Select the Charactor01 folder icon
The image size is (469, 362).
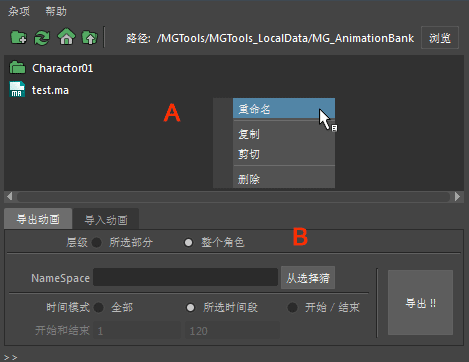coord(17,67)
